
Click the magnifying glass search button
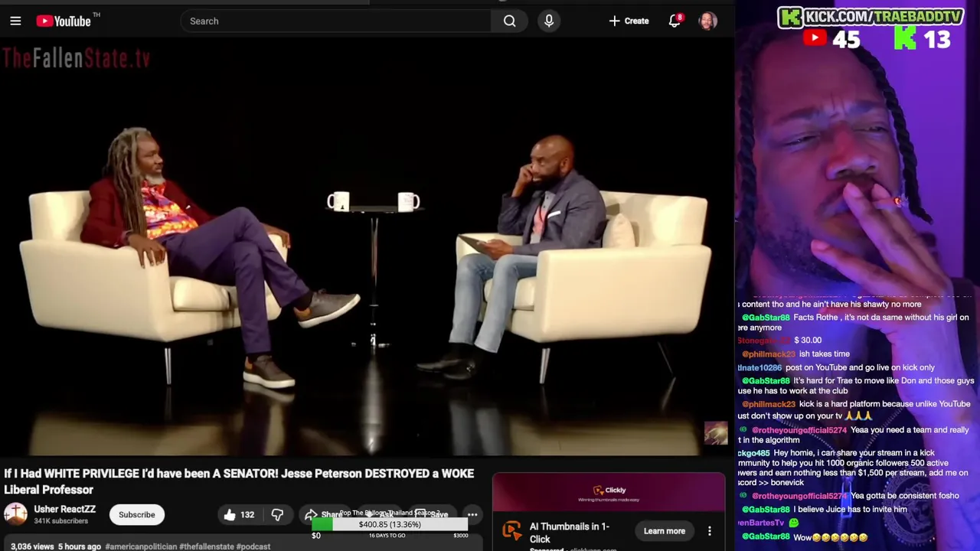pyautogui.click(x=510, y=21)
